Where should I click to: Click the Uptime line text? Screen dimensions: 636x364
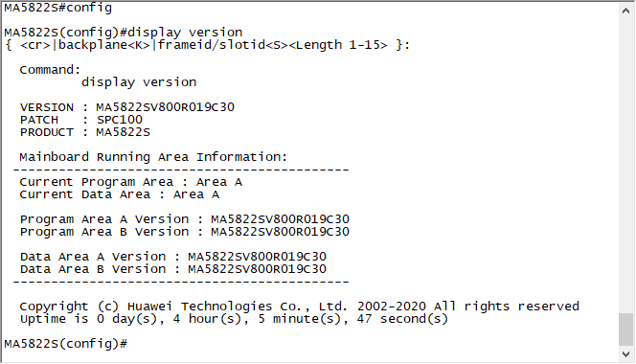(x=234, y=319)
